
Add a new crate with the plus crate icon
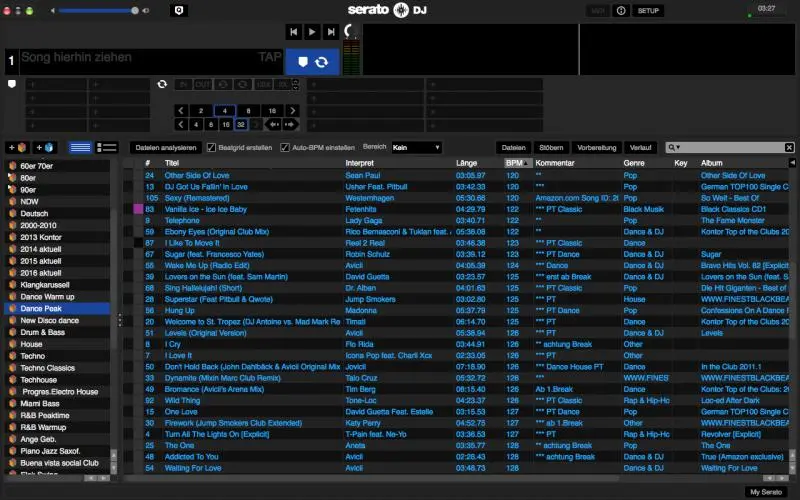[x=17, y=147]
